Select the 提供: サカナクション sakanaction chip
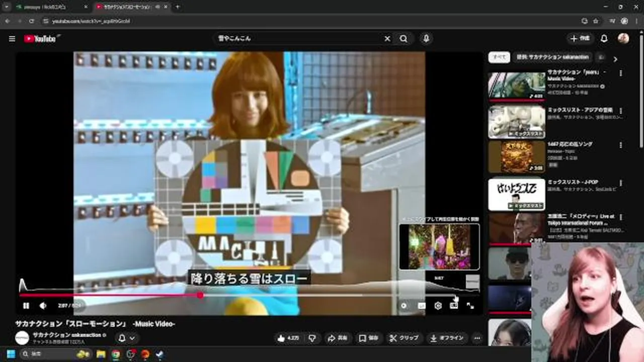644x362 pixels. click(552, 57)
